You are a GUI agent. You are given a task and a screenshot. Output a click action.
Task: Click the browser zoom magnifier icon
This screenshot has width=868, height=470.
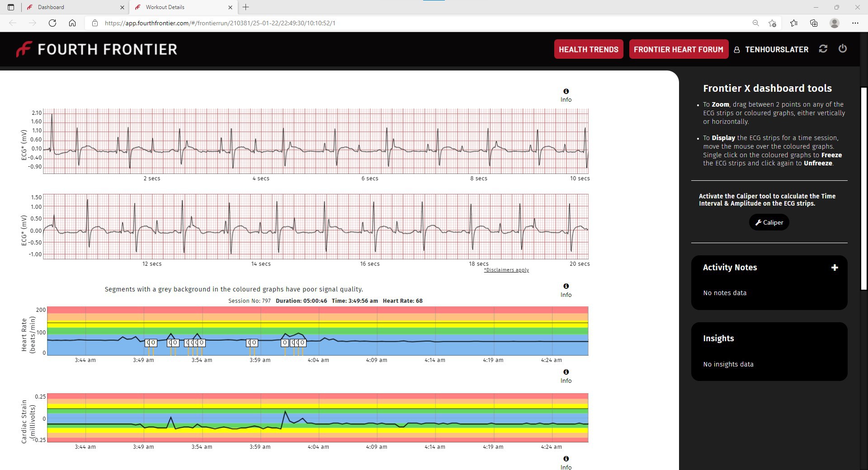(x=755, y=23)
